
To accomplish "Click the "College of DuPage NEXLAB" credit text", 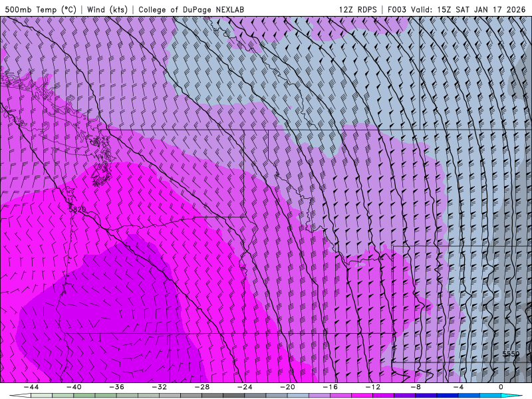I will point(191,9).
